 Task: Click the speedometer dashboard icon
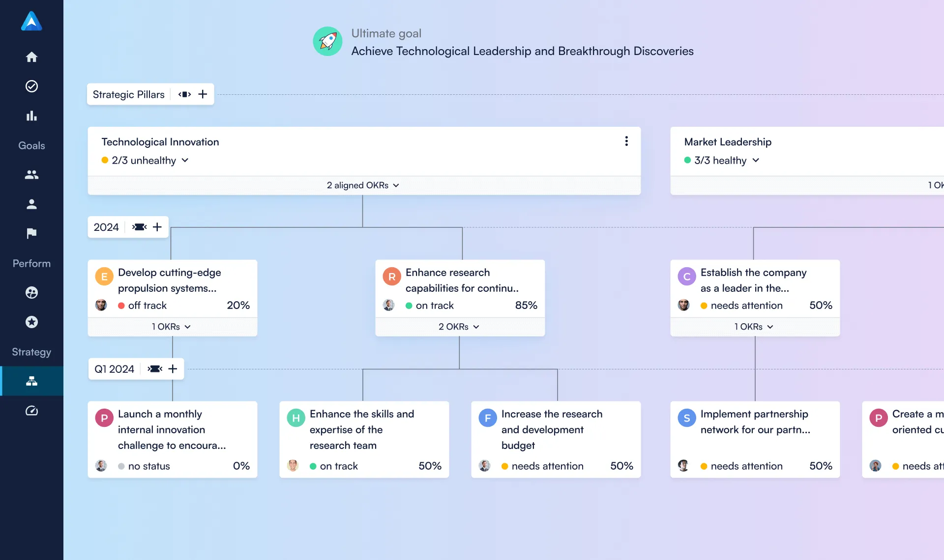coord(31,411)
